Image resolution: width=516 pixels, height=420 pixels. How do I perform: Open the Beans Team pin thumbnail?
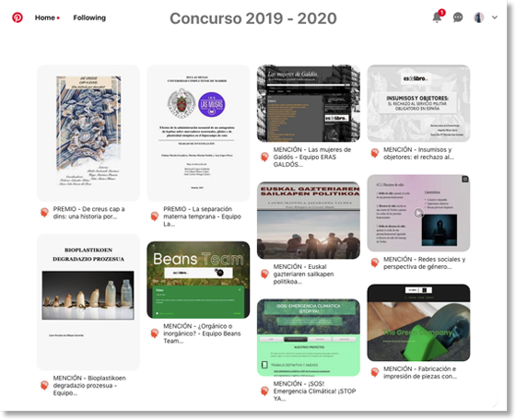pos(198,280)
